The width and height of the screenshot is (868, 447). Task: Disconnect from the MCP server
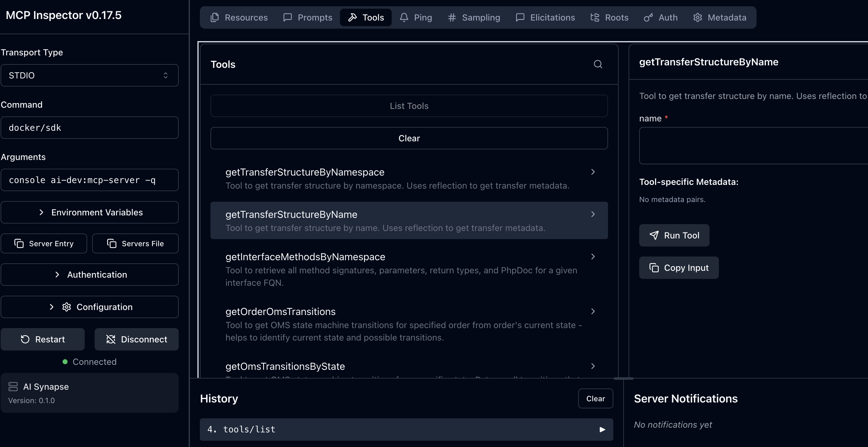[x=136, y=339]
